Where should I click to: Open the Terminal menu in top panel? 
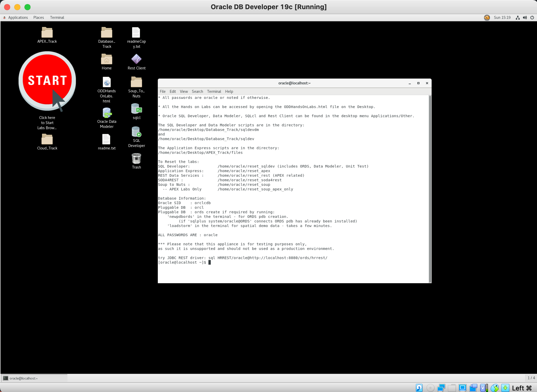point(57,18)
